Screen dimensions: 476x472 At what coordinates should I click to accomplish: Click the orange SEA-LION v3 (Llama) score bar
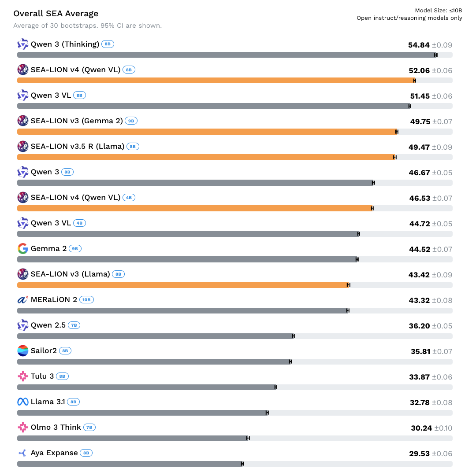point(183,285)
